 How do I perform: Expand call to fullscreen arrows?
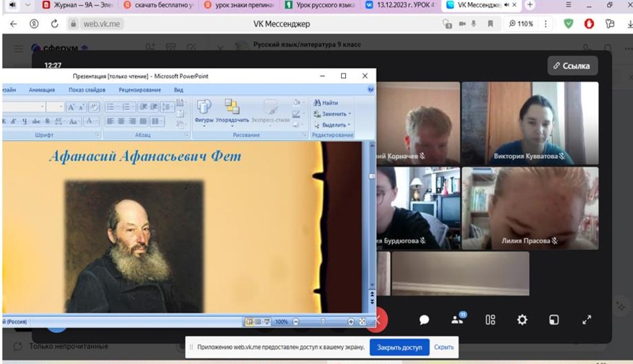[586, 320]
